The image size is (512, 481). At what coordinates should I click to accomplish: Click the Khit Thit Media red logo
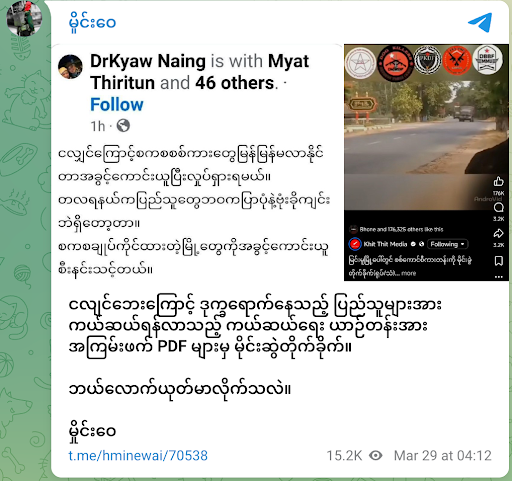pos(355,244)
